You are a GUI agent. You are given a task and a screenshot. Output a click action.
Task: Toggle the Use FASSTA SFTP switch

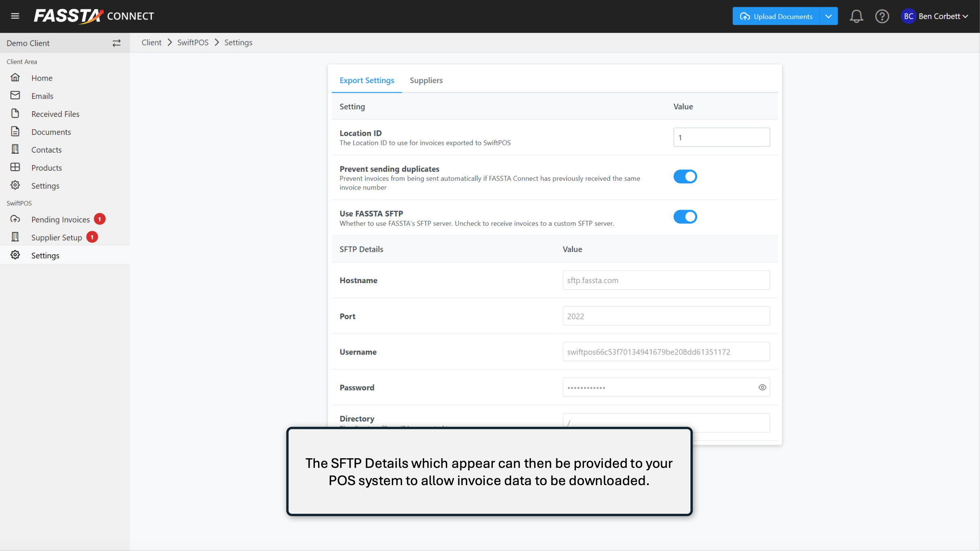[x=685, y=217]
